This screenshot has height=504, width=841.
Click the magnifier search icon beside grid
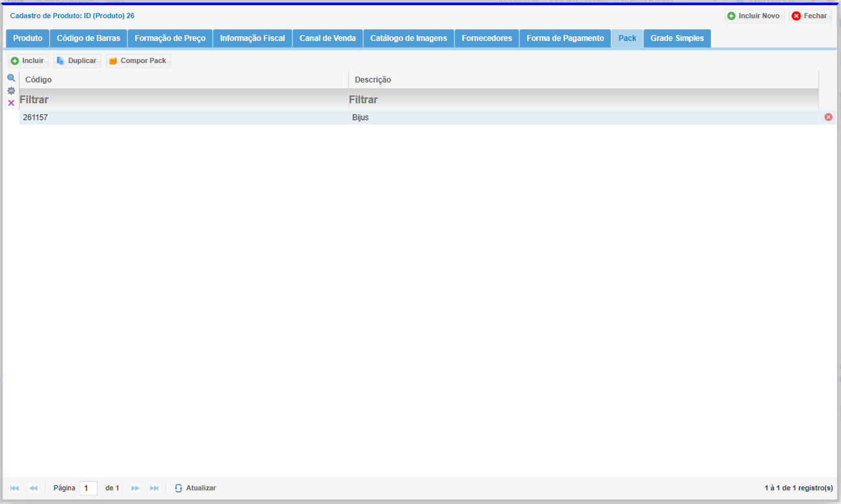[x=11, y=78]
